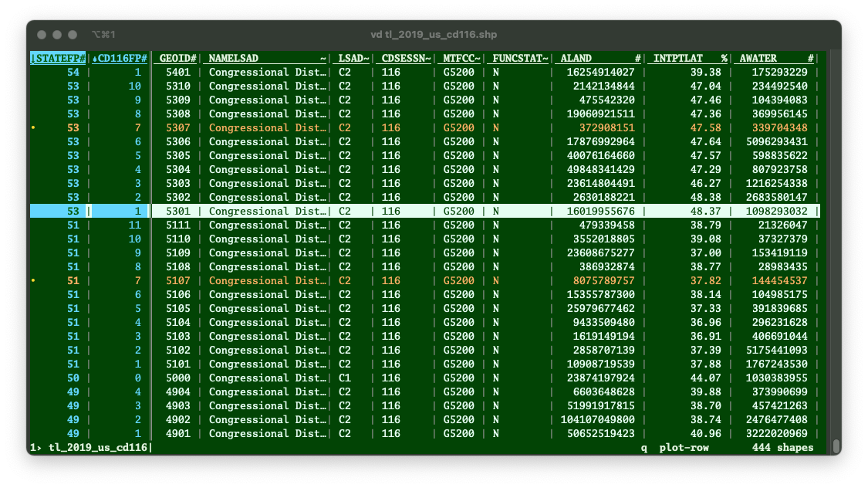The height and width of the screenshot is (488, 868).
Task: Select the highlighted 5301 GEOID cell
Action: pyautogui.click(x=178, y=211)
